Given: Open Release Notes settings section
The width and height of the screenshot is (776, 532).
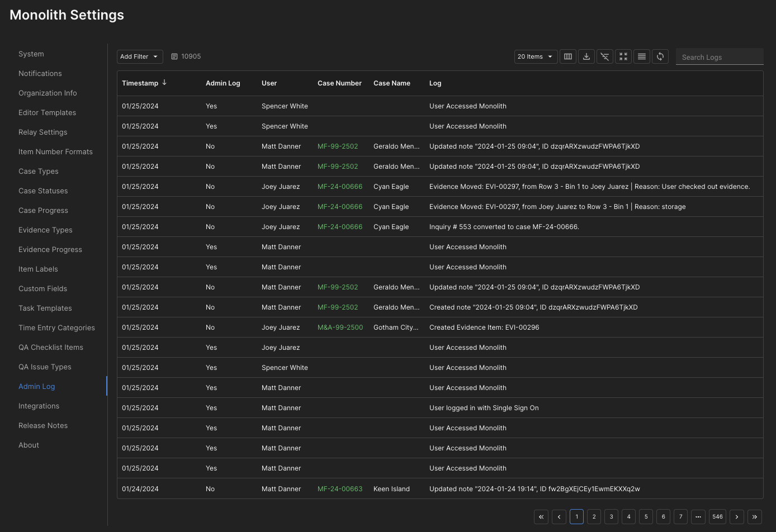Looking at the screenshot, I should pos(43,426).
